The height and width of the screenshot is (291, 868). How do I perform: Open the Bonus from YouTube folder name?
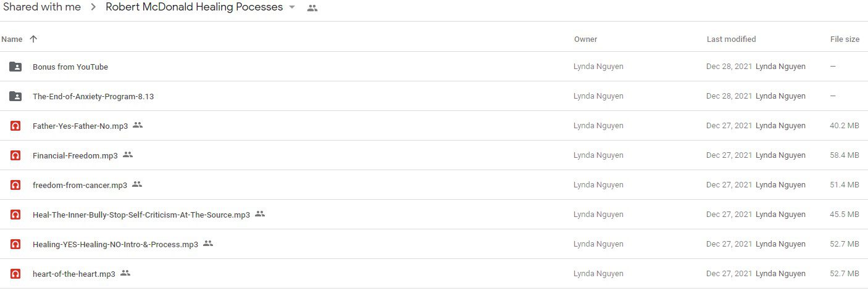click(70, 67)
